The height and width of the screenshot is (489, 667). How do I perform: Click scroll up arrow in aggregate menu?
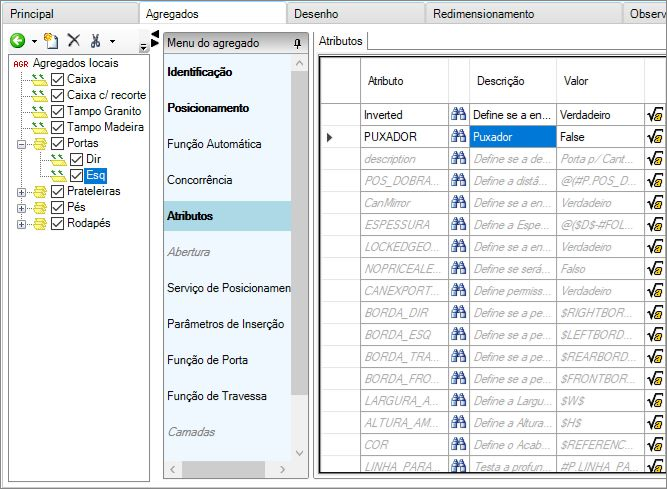(299, 63)
